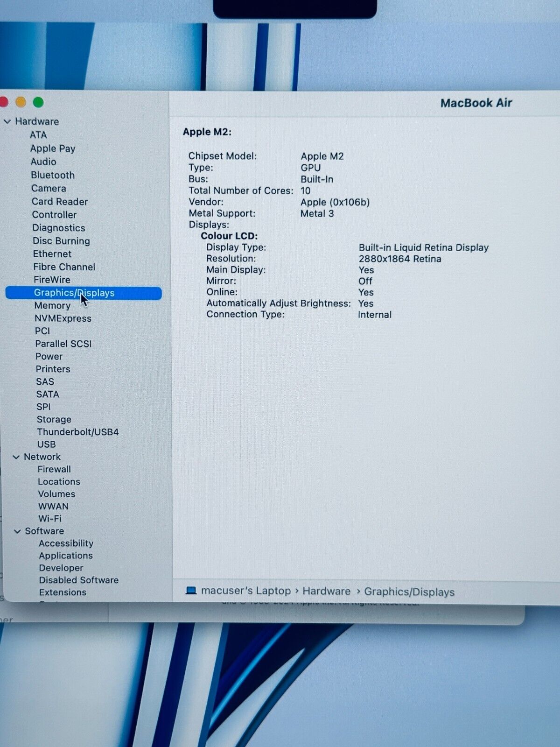
Task: Click the Chipset Model value Apple M2
Action: (x=322, y=156)
